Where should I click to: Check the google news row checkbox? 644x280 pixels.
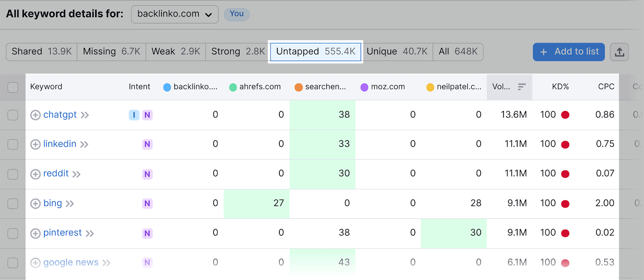(x=13, y=263)
